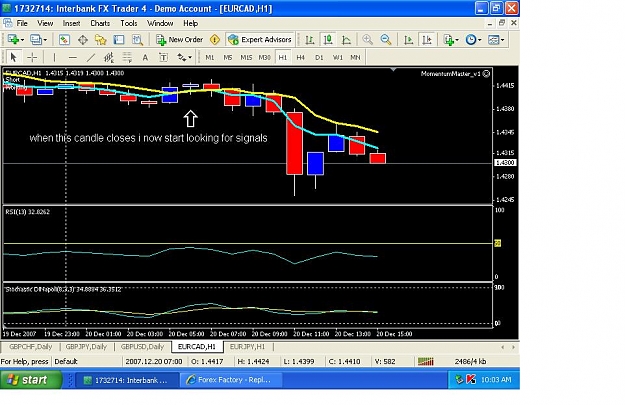
Task: Select the horizontal line drawing tool
Action: 72,57
